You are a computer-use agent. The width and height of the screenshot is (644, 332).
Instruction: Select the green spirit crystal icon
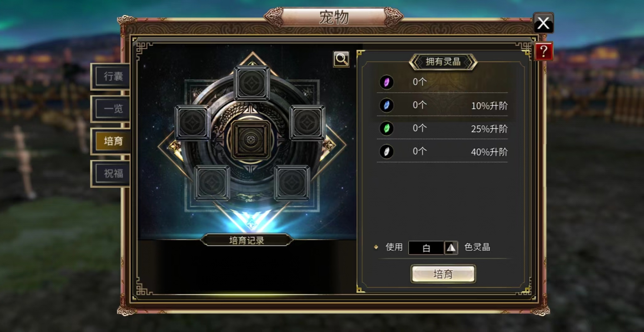point(386,129)
